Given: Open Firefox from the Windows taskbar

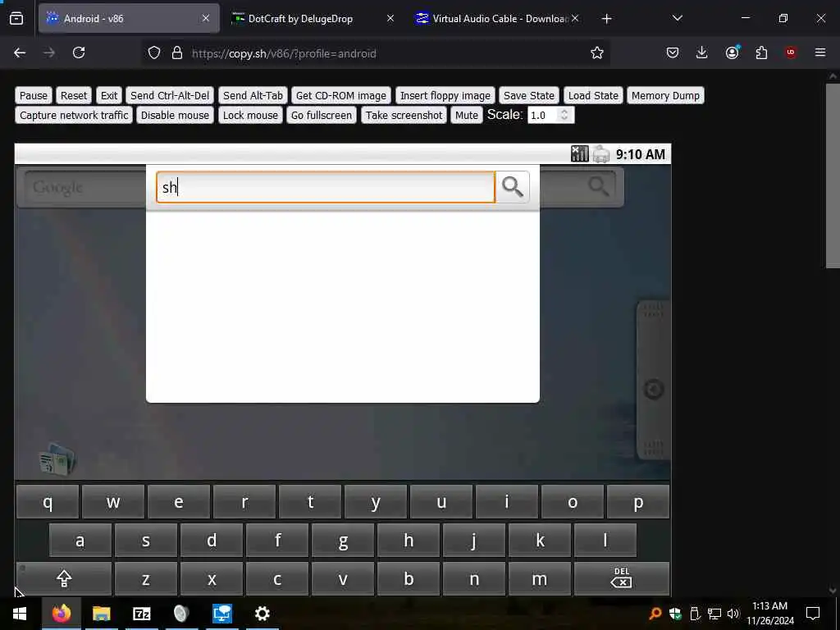Looking at the screenshot, I should click(x=61, y=614).
